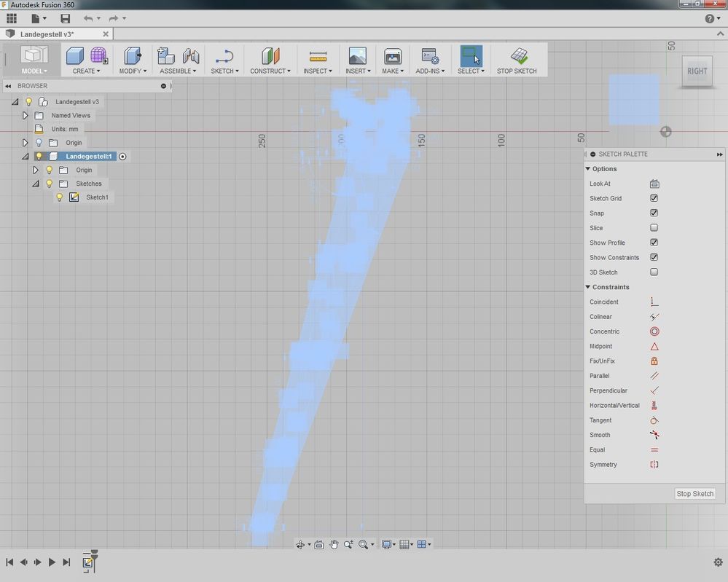This screenshot has height=582, width=728.
Task: Expand the Named Views tree node
Action: 25,115
